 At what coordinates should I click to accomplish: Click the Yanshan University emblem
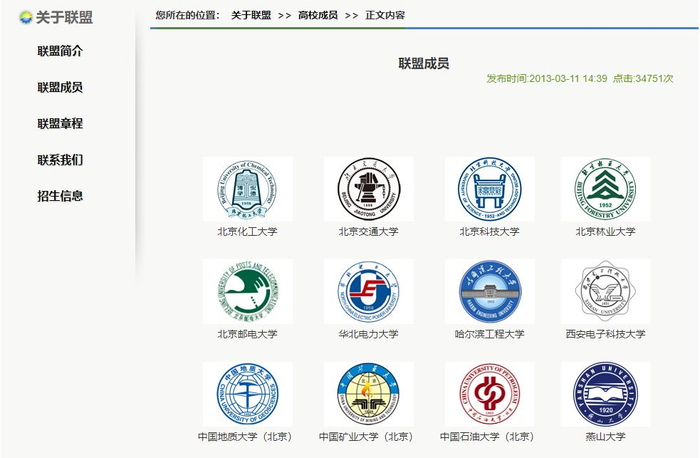(x=605, y=394)
